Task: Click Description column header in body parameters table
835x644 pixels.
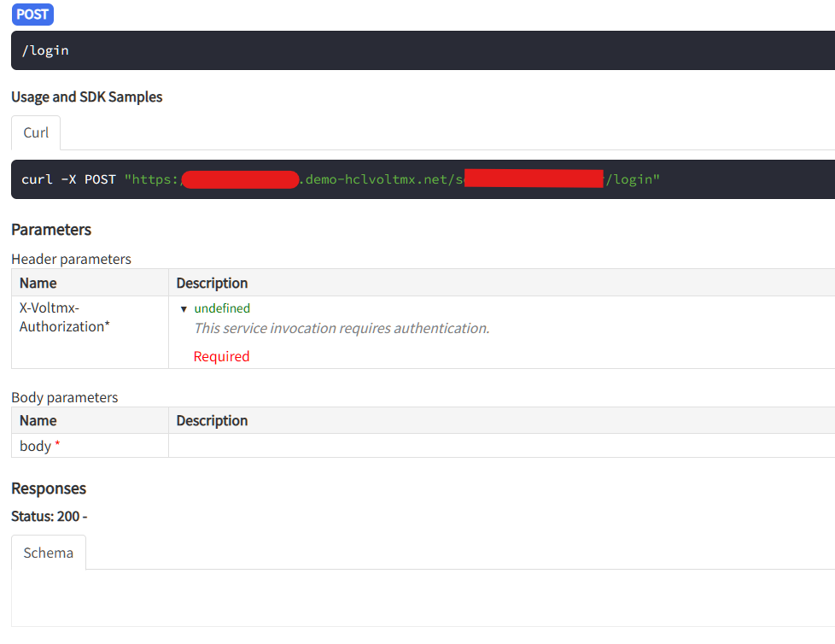Action: (212, 420)
